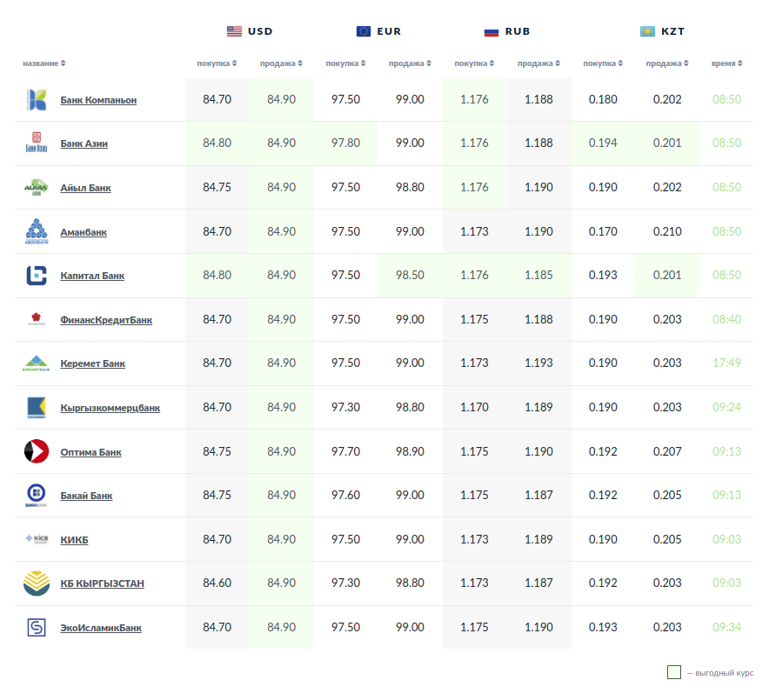Click the Бакай Банк logo icon
Screen dimensions: 769x700
tap(36, 496)
